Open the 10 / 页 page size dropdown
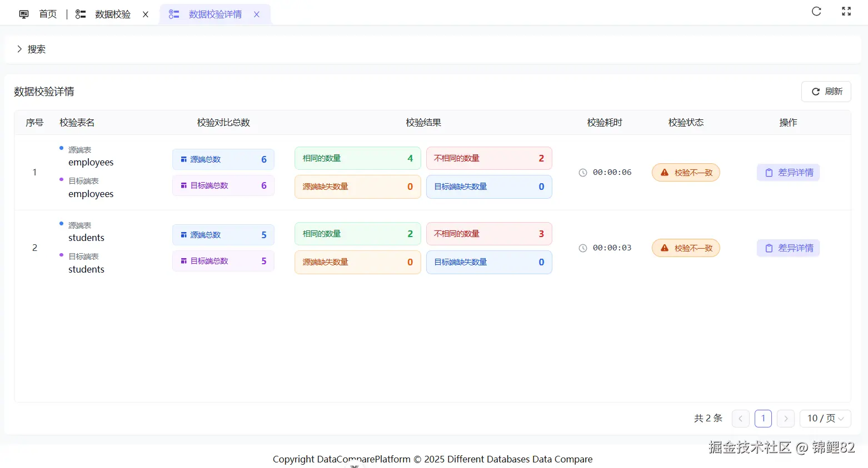 coord(825,419)
